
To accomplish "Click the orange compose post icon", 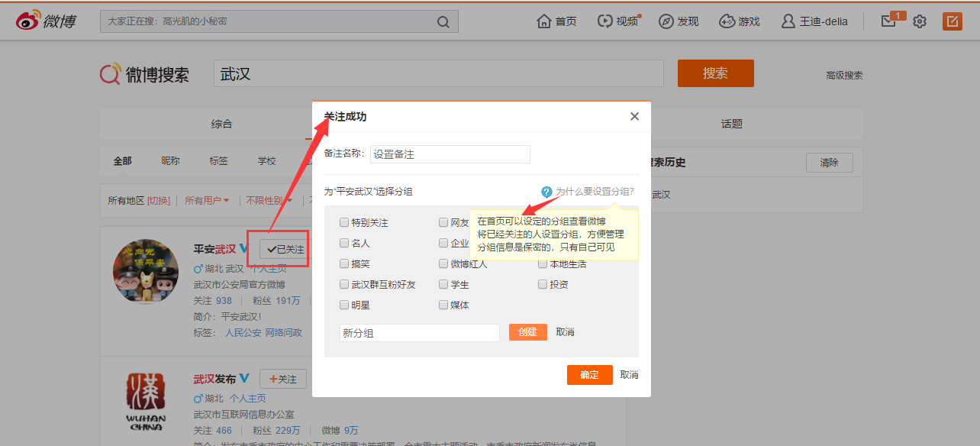I will pyautogui.click(x=952, y=21).
